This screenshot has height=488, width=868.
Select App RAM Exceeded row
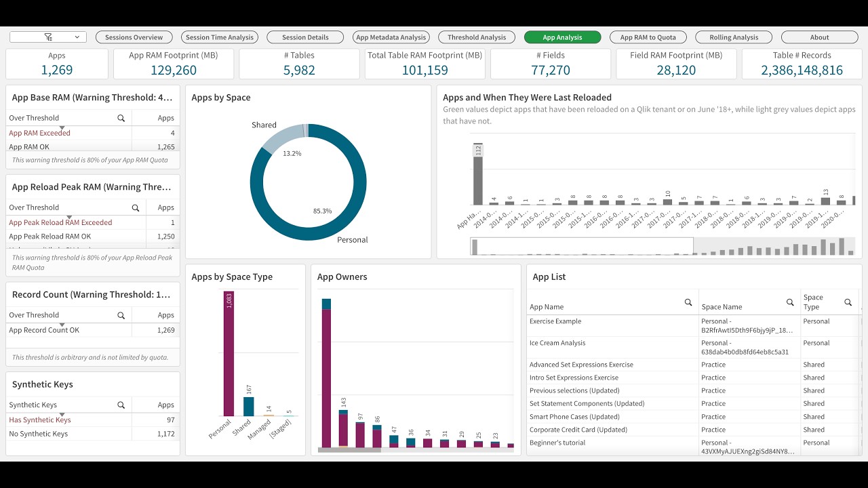[93, 133]
